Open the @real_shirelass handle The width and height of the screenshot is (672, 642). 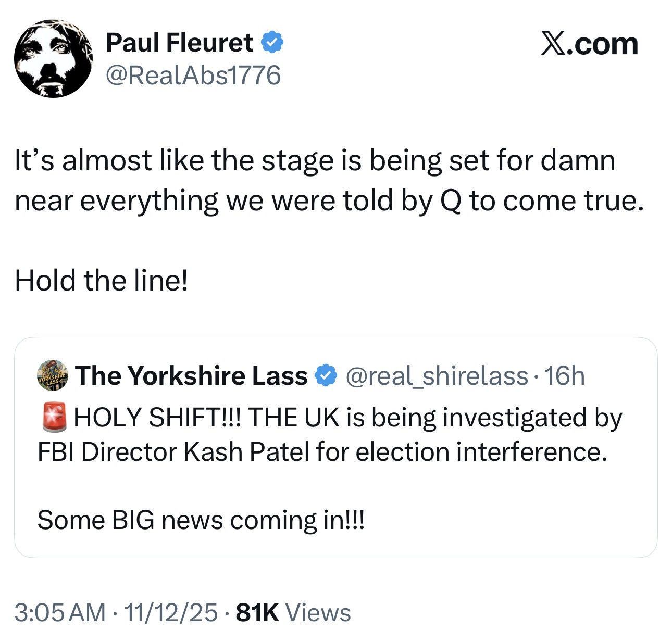point(437,376)
